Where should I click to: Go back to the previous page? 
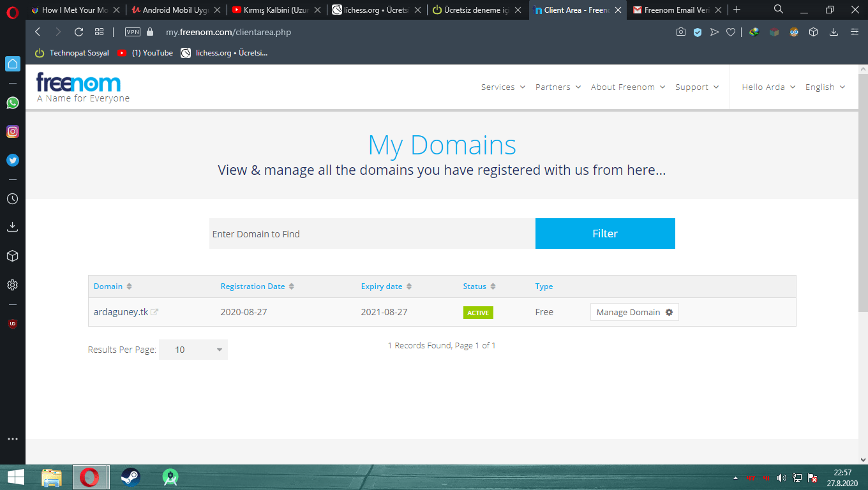[38, 32]
